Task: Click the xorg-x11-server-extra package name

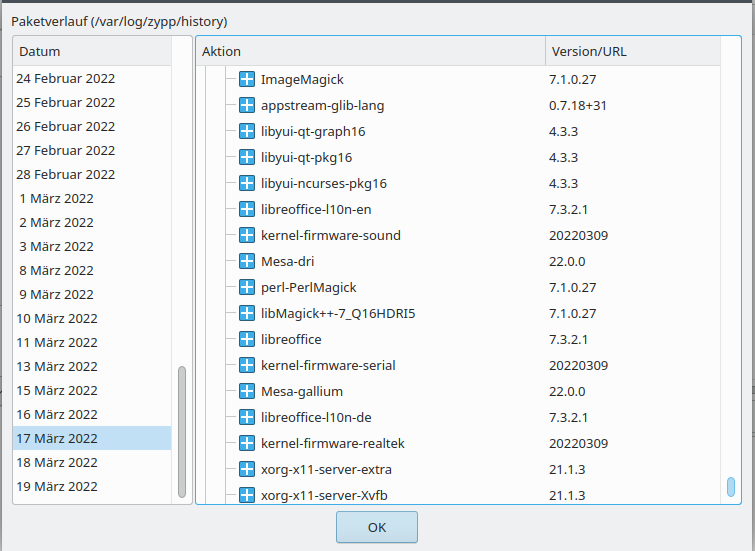Action: [326, 470]
